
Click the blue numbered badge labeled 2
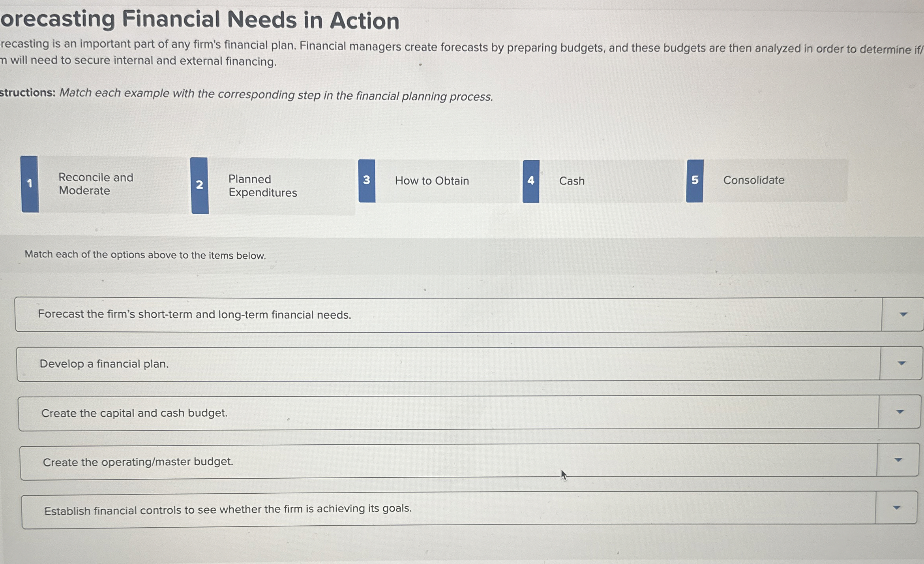200,184
